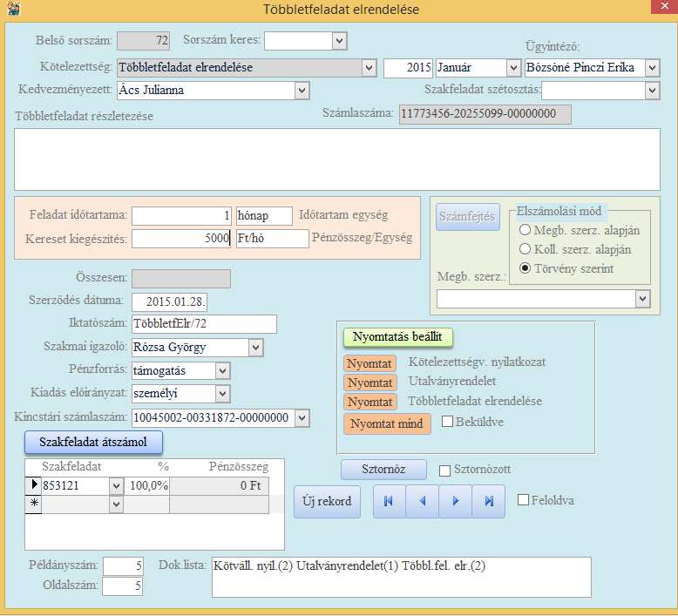
Task: Open Szakfeladat 853121 row dropdown
Action: (x=116, y=486)
